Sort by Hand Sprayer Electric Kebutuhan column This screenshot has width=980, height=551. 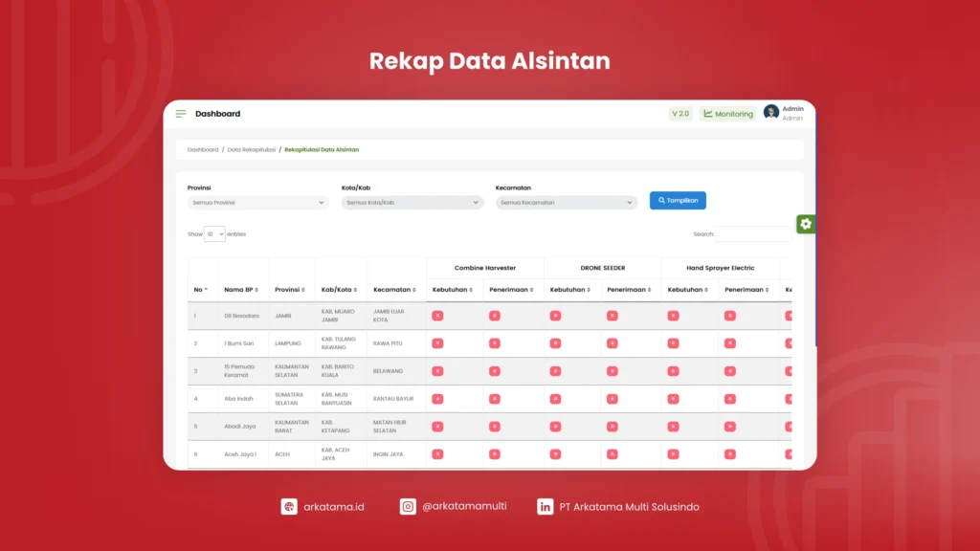pyautogui.click(x=690, y=290)
